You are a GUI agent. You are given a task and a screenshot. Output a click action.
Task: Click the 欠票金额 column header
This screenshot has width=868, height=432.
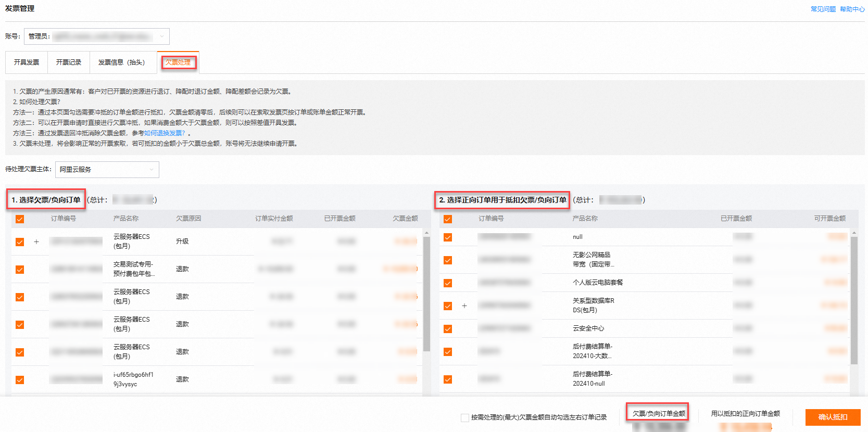[x=405, y=219]
